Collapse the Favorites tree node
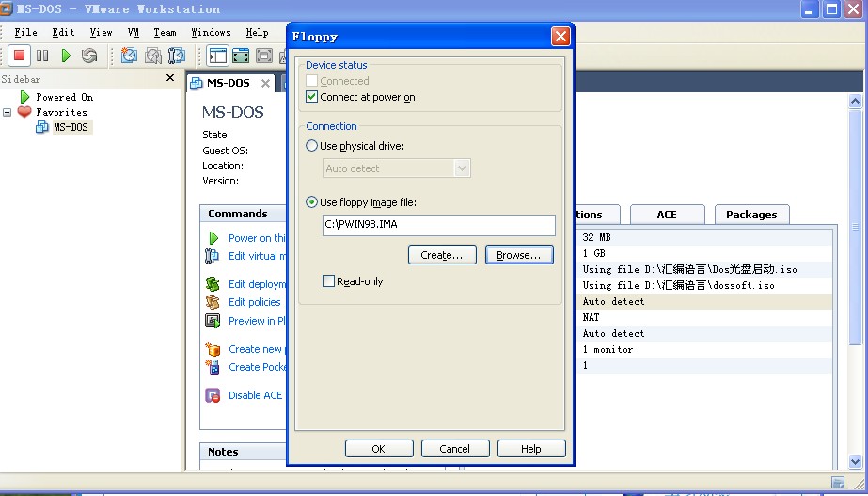Image resolution: width=868 pixels, height=496 pixels. click(8, 112)
